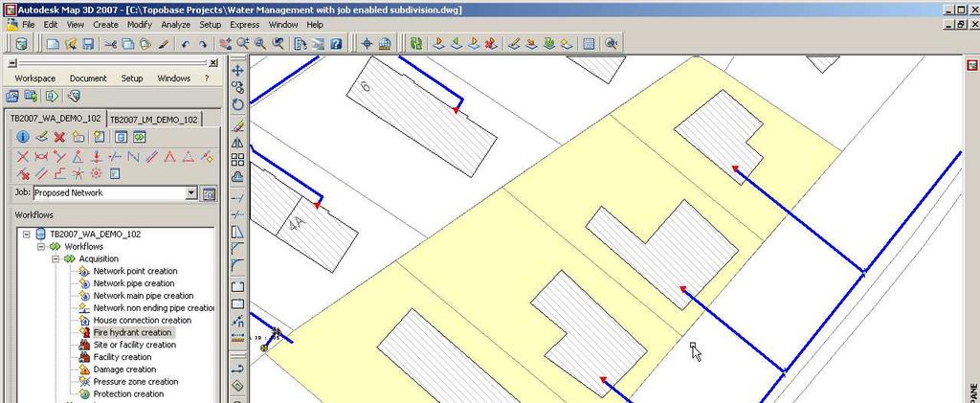Collapse the Workflows tree node
This screenshot has height=403, width=980.
click(41, 247)
